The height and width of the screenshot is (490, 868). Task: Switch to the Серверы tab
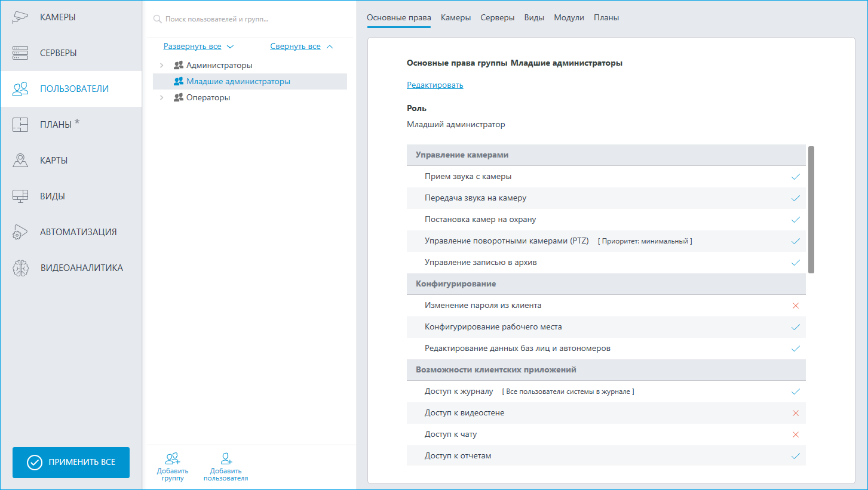[498, 18]
